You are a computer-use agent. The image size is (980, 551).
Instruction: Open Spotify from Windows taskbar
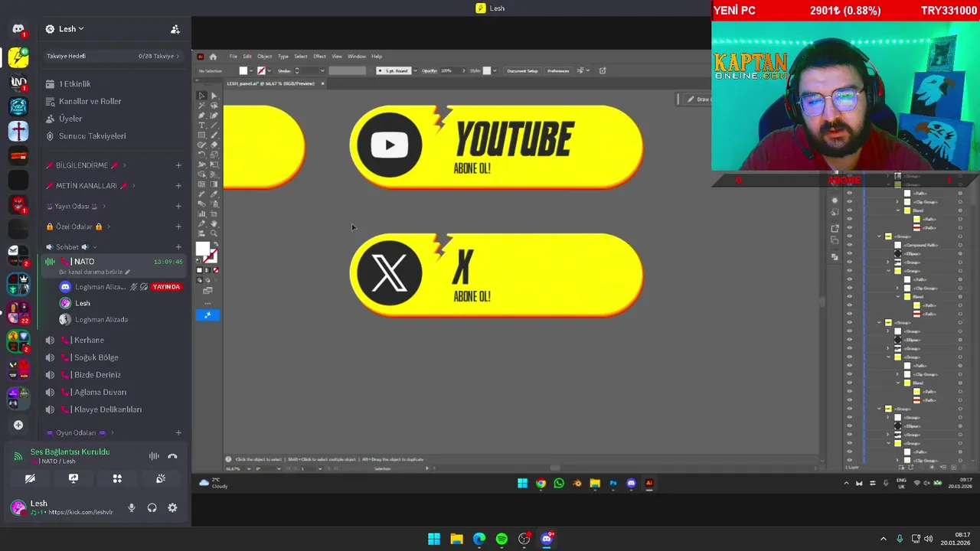501,539
